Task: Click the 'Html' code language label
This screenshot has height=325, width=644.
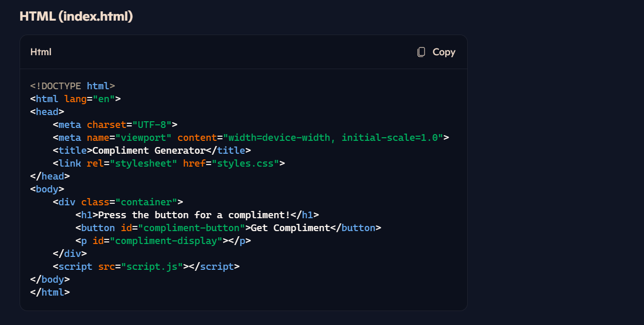Action: pos(41,52)
